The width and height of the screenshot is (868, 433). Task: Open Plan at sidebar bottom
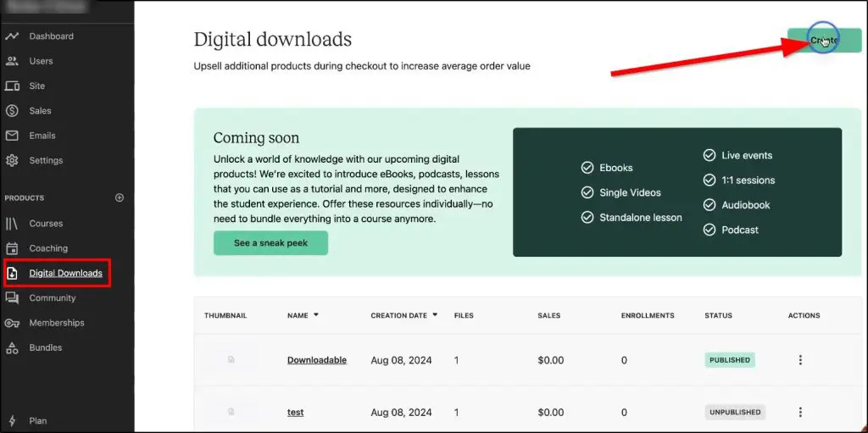coord(38,421)
